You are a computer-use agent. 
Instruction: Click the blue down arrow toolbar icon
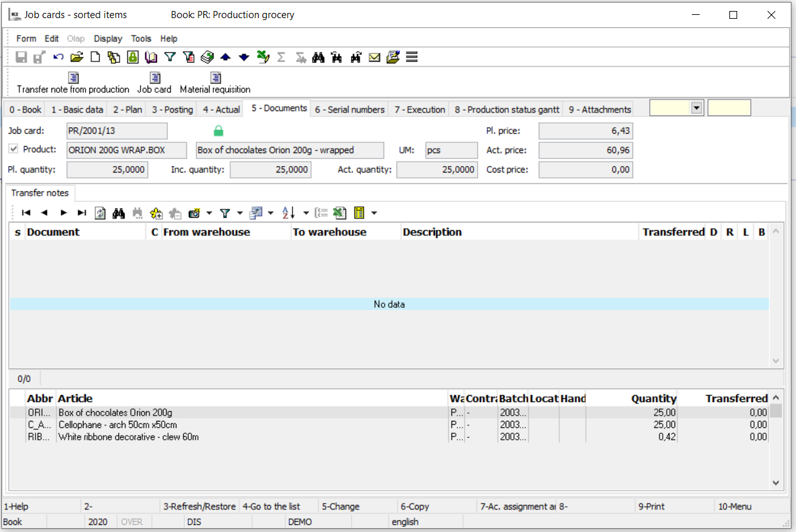(244, 58)
